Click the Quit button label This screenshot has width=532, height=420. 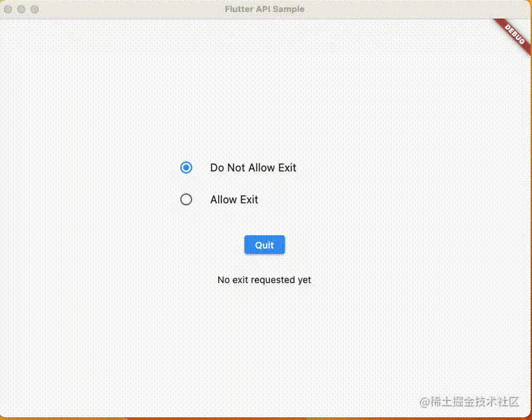click(264, 245)
